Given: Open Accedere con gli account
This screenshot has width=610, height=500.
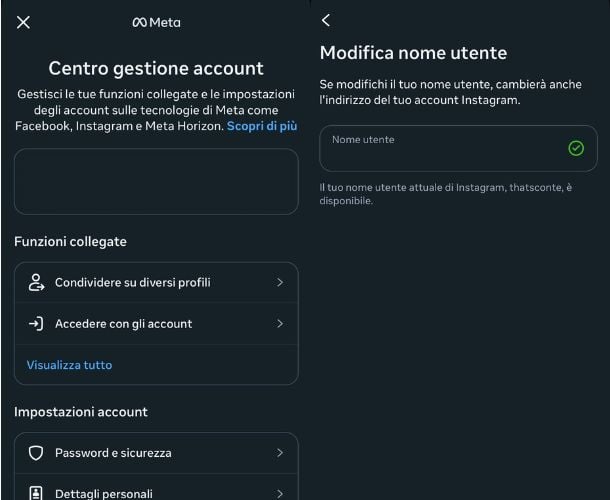Looking at the screenshot, I should pyautogui.click(x=123, y=324).
